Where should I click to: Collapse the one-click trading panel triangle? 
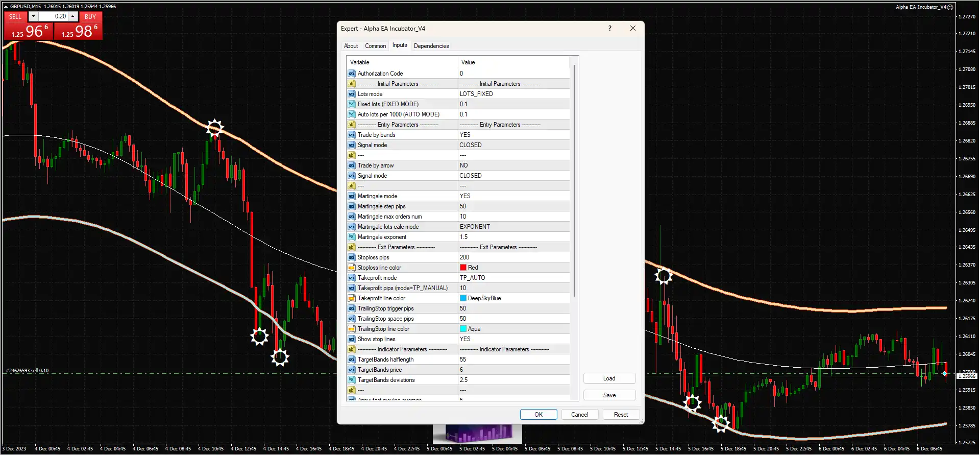click(6, 7)
